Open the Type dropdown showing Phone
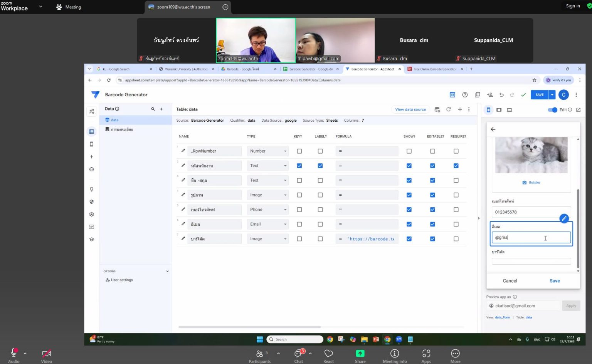 point(267,210)
